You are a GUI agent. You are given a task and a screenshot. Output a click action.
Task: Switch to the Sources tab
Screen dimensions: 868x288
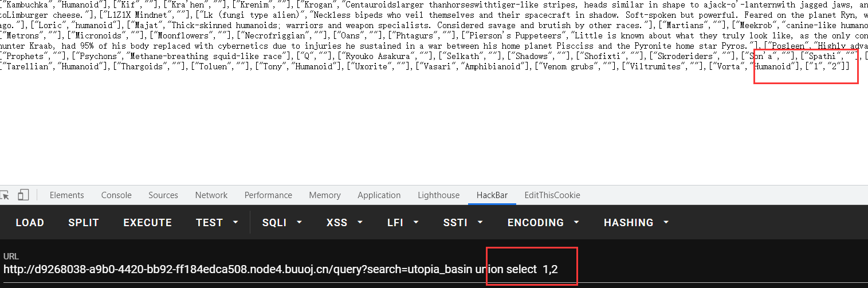(163, 195)
